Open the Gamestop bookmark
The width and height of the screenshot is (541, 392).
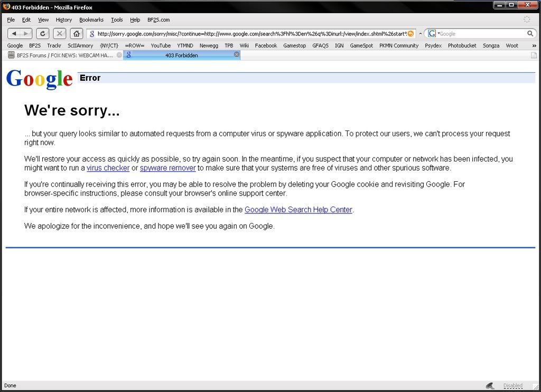[294, 45]
